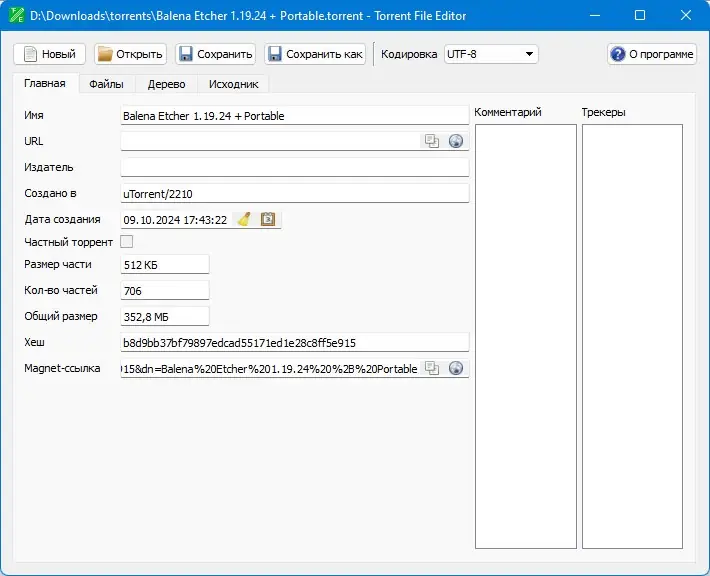Click the Кол-во частей field showing 706
This screenshot has height=576, width=710.
[165, 291]
